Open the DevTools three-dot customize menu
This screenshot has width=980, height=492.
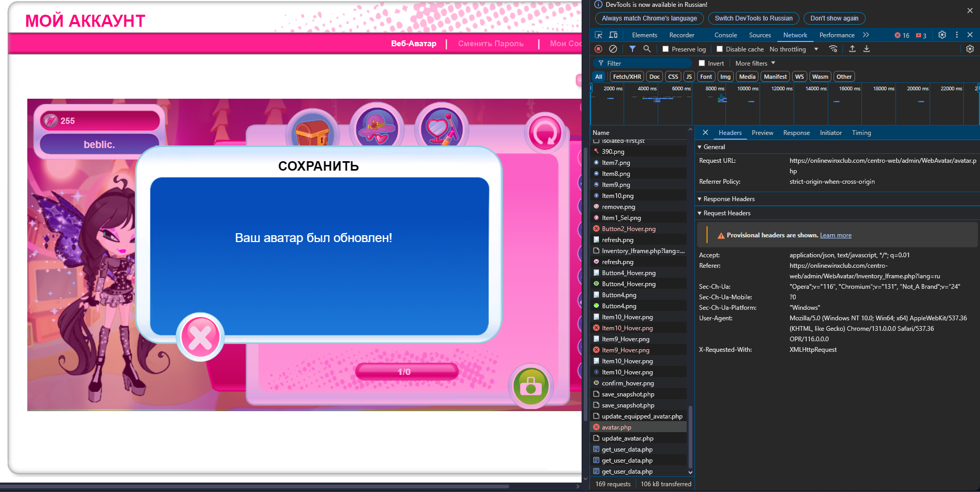pyautogui.click(x=957, y=35)
